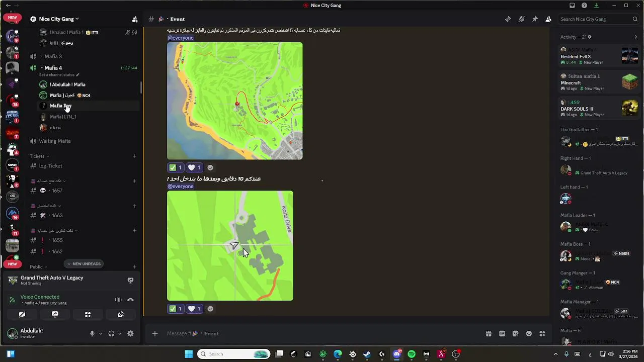The image size is (644, 362).
Task: Open Spotify from the Windows taskbar
Action: pos(412,354)
